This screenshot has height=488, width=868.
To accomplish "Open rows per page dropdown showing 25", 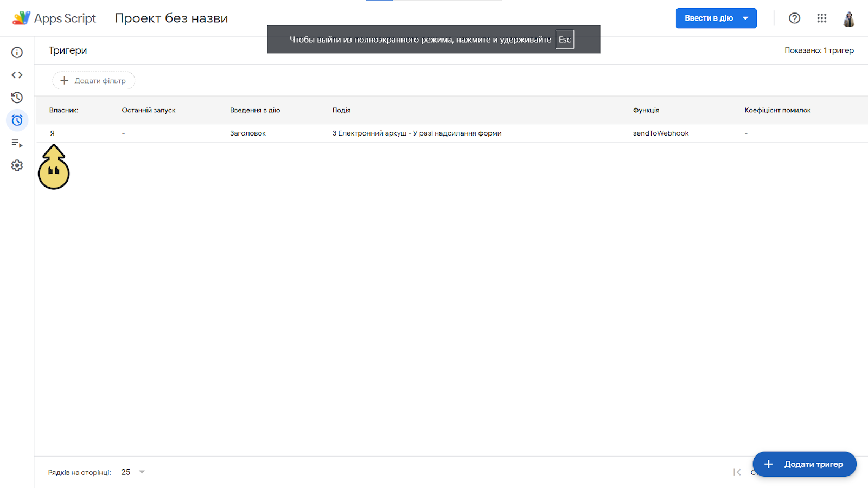I will (133, 472).
